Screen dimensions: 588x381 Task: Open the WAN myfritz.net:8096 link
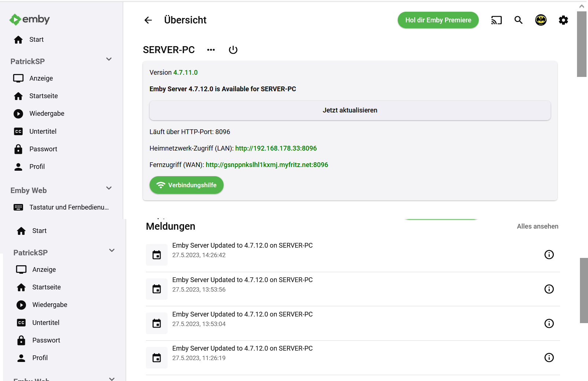(267, 165)
